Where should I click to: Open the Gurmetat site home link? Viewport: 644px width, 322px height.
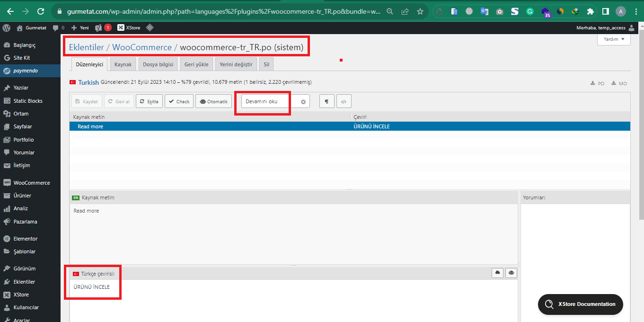coord(32,28)
